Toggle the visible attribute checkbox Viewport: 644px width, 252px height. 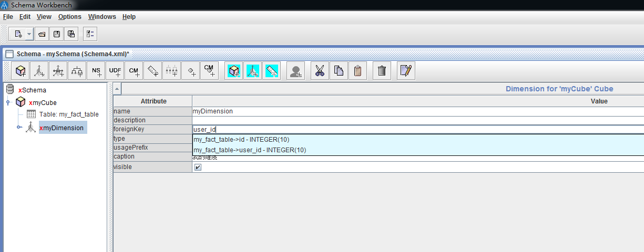coord(198,167)
